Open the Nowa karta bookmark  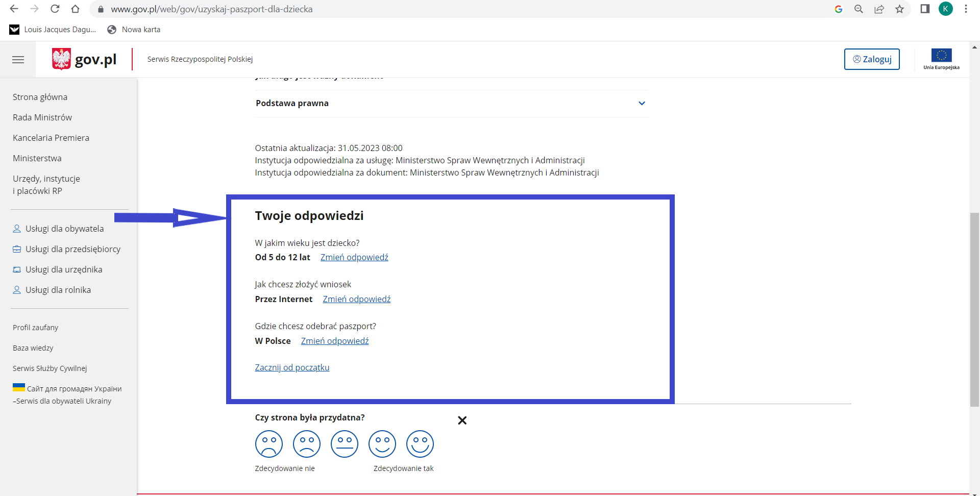click(x=134, y=30)
